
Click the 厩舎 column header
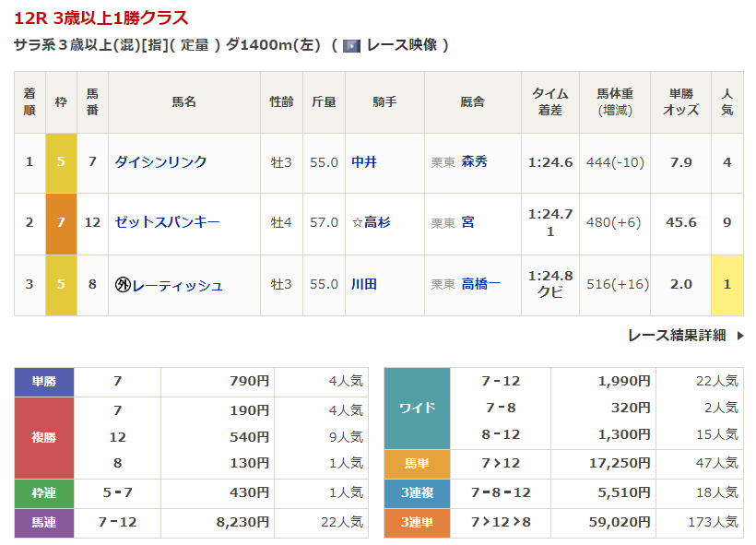tap(472, 102)
